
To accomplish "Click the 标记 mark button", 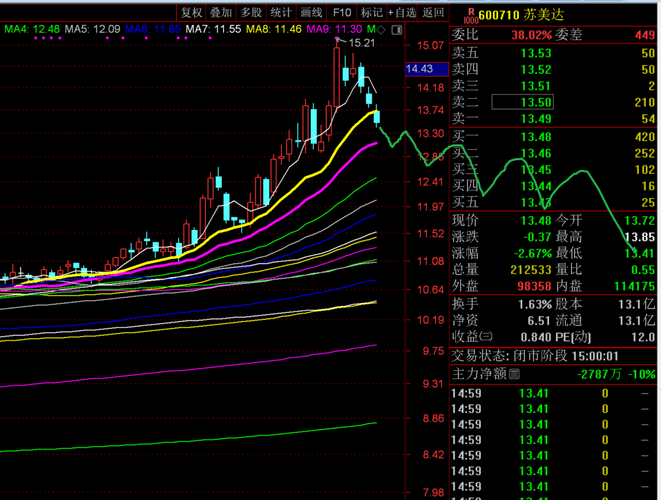I will (x=372, y=13).
